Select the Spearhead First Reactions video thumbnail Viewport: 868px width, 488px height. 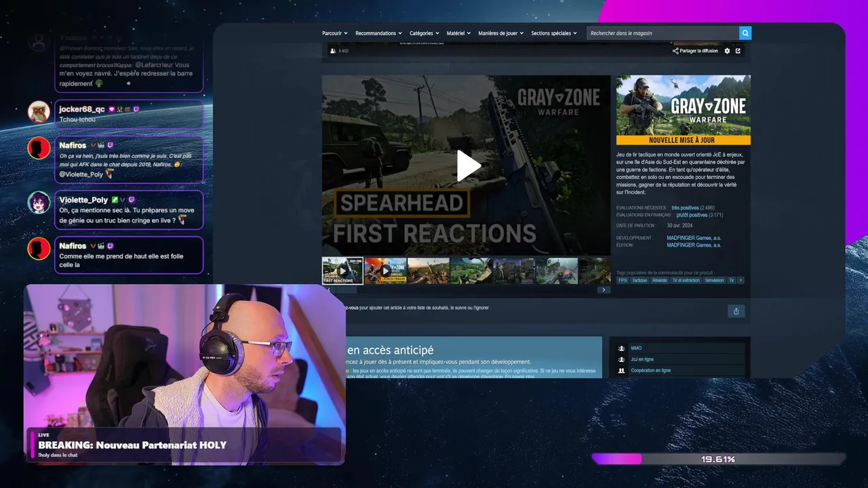[342, 270]
